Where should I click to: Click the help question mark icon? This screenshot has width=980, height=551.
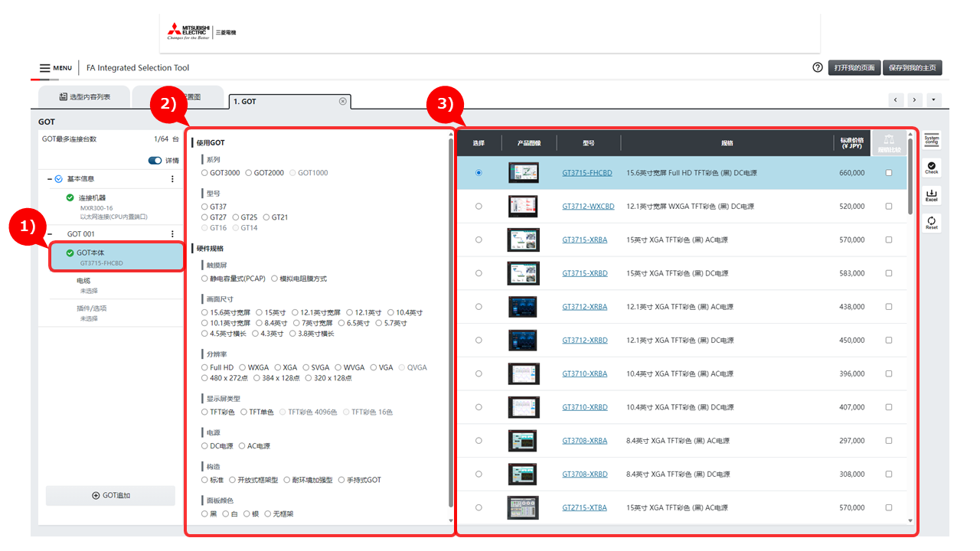coord(818,67)
